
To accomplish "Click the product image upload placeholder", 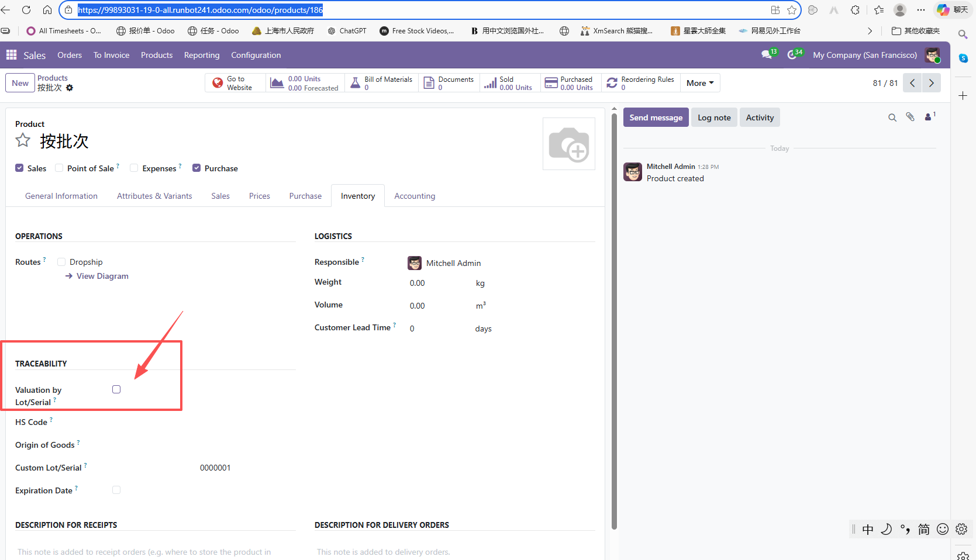I will point(568,144).
